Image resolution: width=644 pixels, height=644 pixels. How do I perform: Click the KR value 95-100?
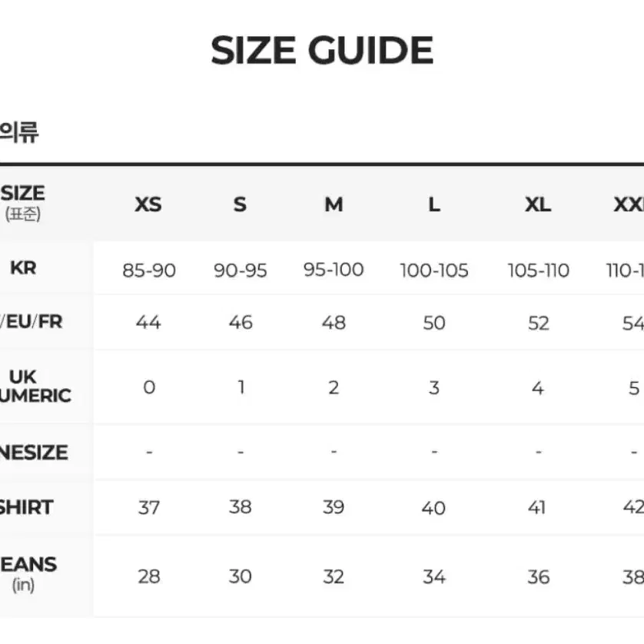[334, 270]
